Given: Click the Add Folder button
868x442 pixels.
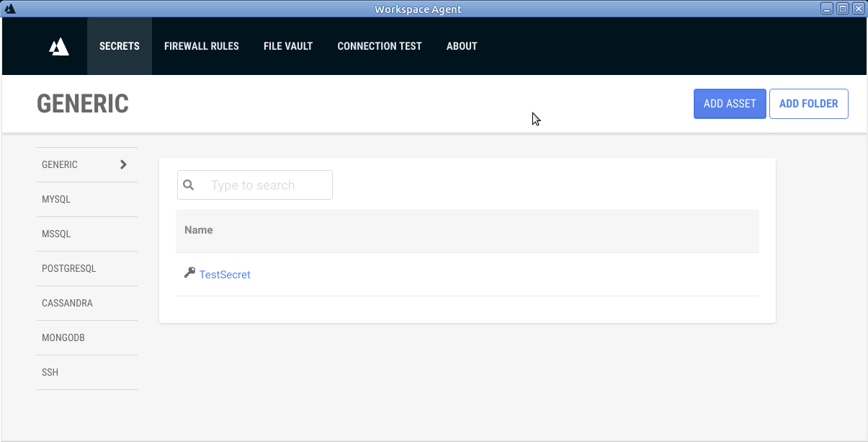Looking at the screenshot, I should [809, 104].
